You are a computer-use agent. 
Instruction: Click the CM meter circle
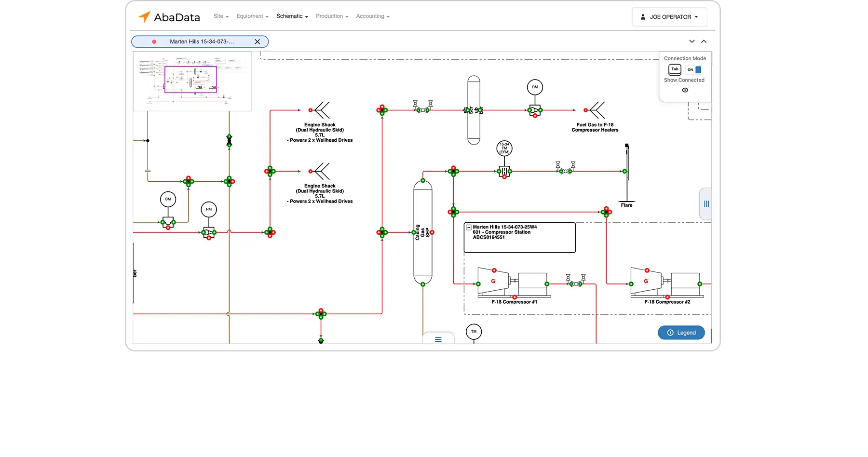point(168,199)
